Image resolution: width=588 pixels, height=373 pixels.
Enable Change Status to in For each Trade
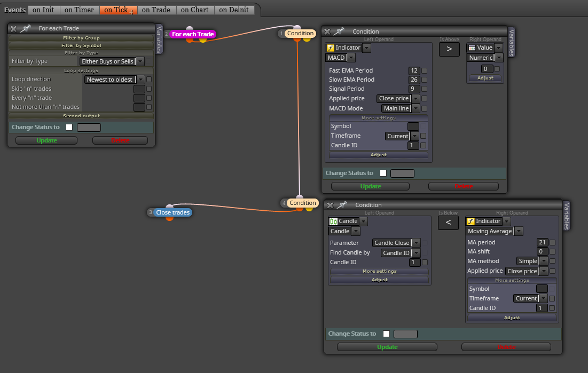pyautogui.click(x=69, y=128)
